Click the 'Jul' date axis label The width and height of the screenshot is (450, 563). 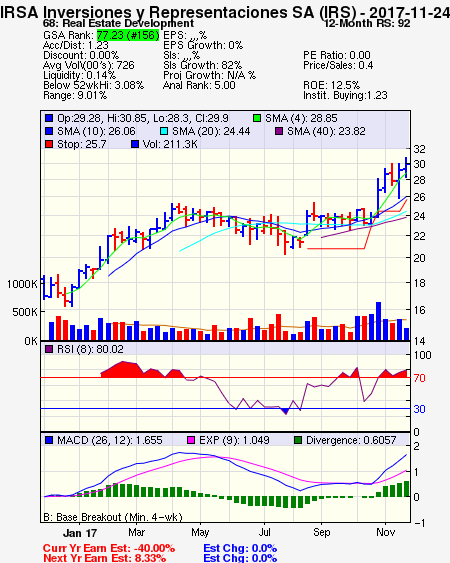264,532
